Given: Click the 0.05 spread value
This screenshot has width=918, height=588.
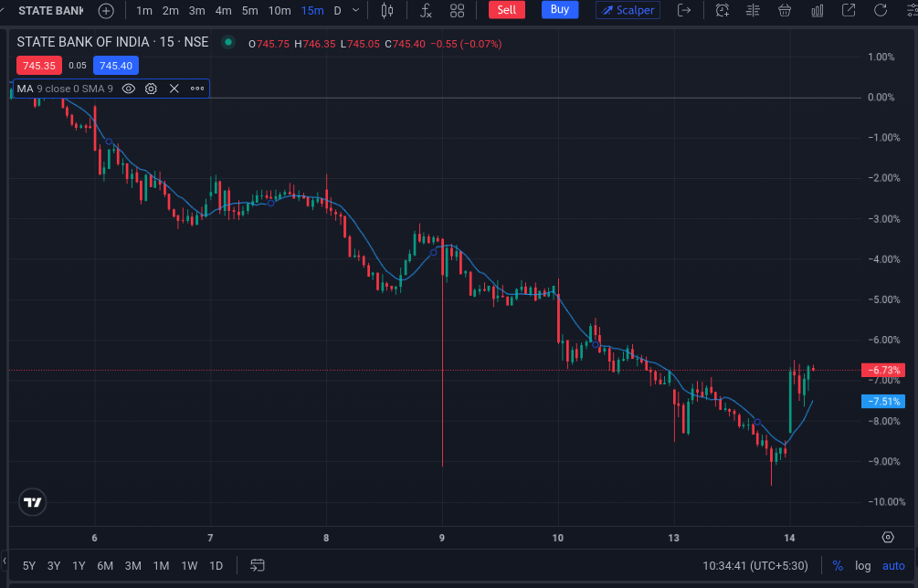Looking at the screenshot, I should click(78, 66).
